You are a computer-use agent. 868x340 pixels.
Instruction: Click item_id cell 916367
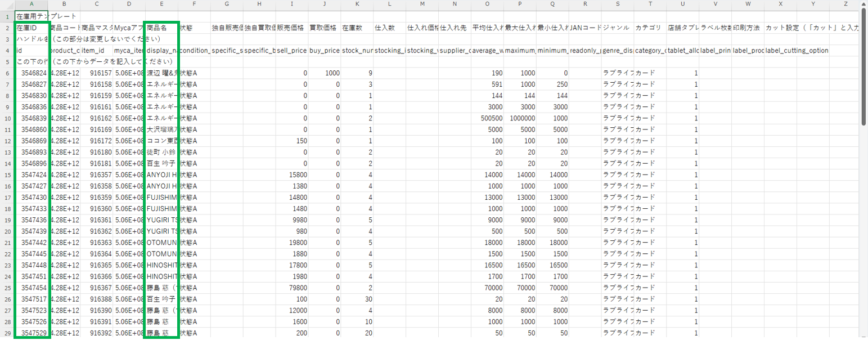point(96,288)
